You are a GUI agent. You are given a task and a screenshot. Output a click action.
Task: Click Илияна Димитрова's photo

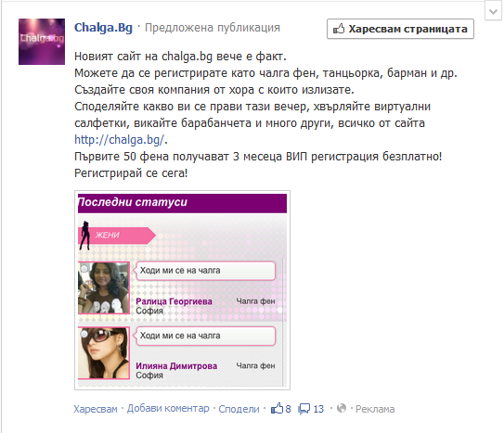coord(104,352)
